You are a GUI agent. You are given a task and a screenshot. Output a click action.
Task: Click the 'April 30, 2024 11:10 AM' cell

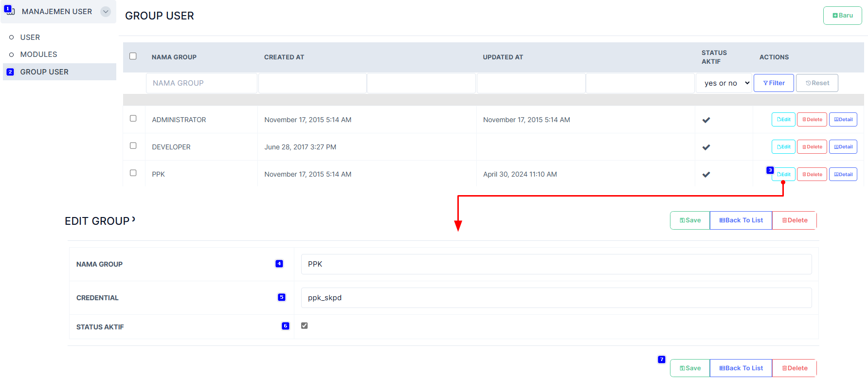pos(520,174)
